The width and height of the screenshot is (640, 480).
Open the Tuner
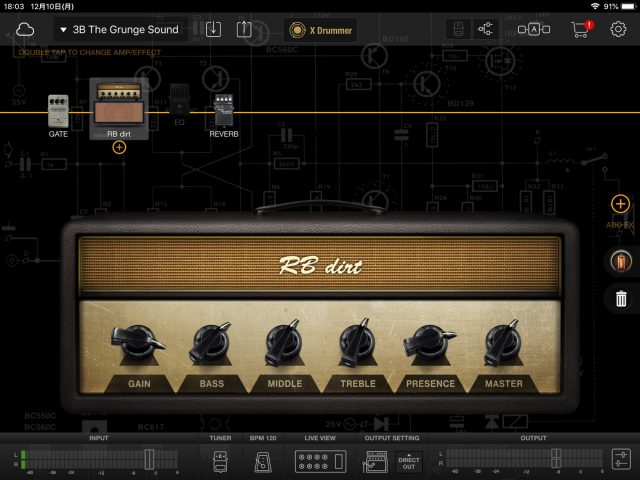pyautogui.click(x=220, y=460)
